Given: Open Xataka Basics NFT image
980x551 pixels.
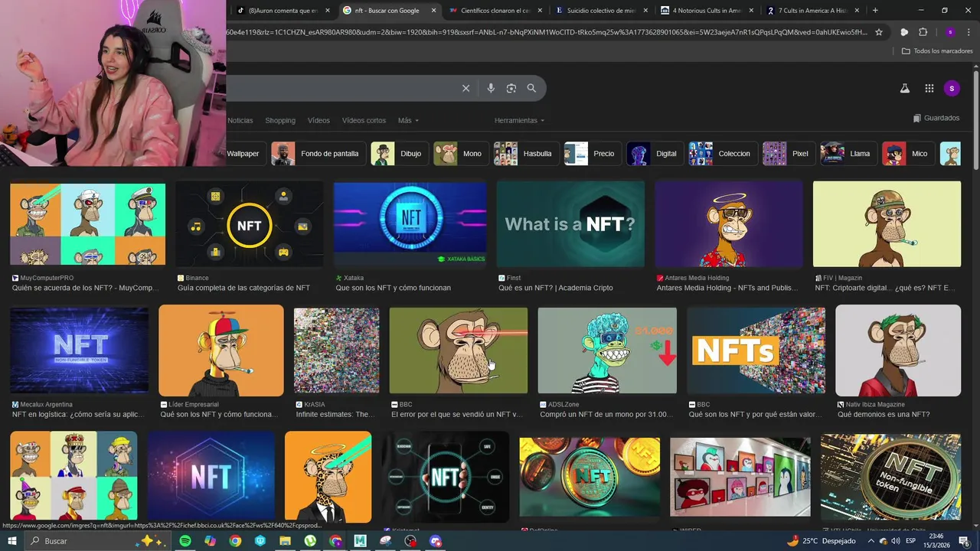Looking at the screenshot, I should pyautogui.click(x=410, y=224).
